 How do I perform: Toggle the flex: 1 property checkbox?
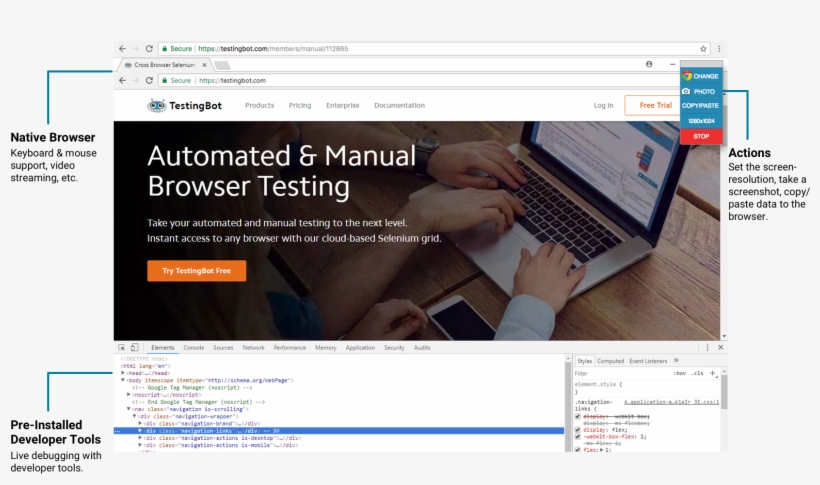[x=578, y=450]
